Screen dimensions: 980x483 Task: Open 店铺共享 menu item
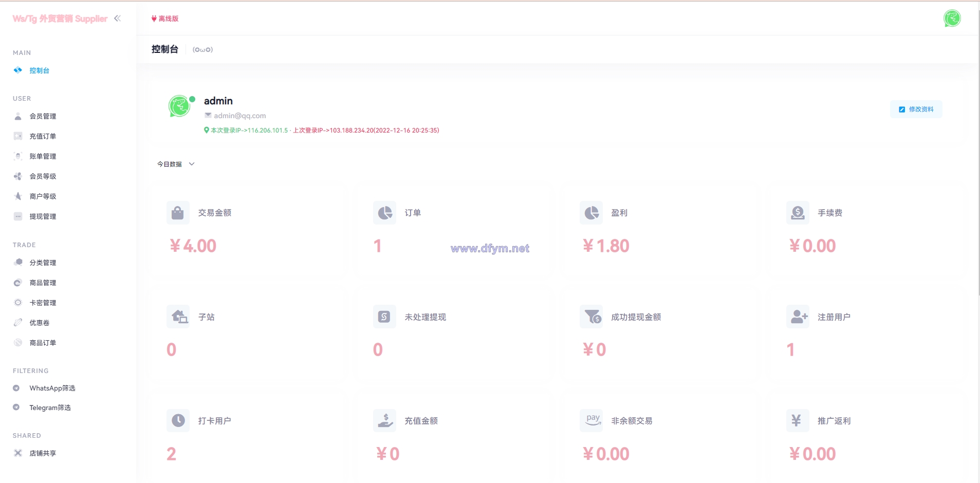pyautogui.click(x=43, y=453)
